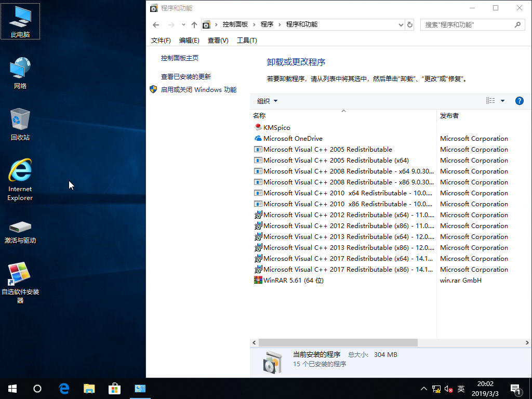Click 查看已安装的更新 in the sidebar
This screenshot has height=399, width=532.
point(184,76)
